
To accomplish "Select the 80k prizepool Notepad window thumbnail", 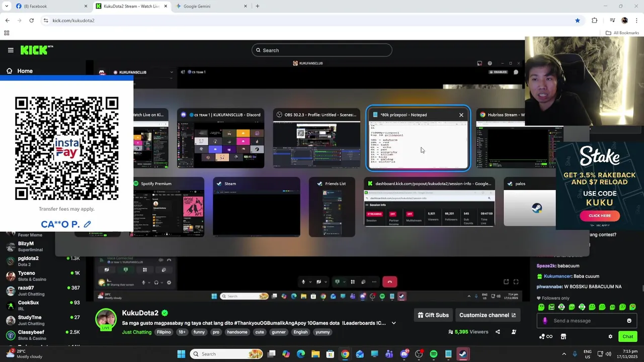I will tap(418, 138).
